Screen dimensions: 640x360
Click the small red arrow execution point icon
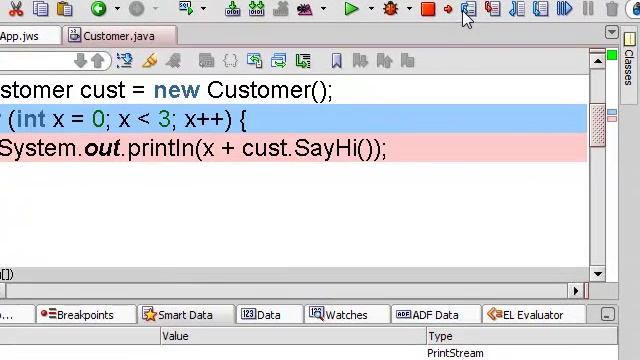(448, 9)
